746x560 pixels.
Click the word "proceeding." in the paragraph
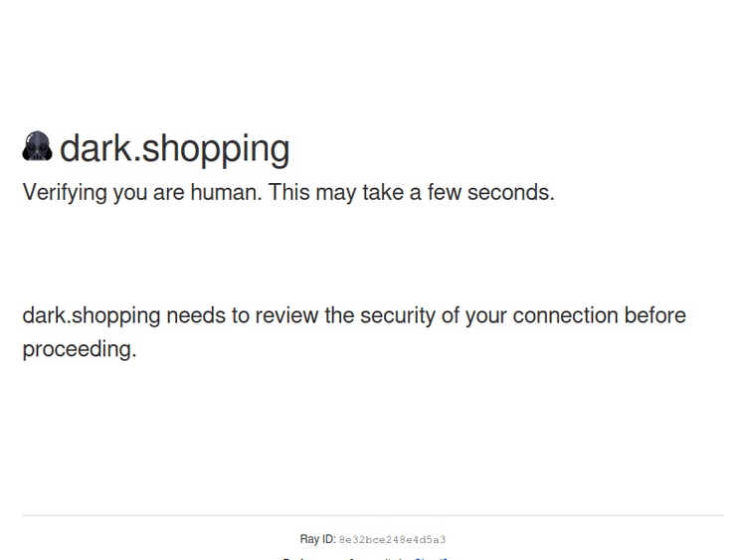[x=80, y=350]
